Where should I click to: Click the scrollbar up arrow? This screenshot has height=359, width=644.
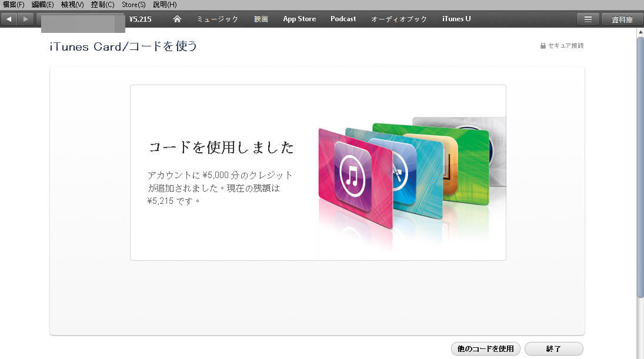pos(640,32)
